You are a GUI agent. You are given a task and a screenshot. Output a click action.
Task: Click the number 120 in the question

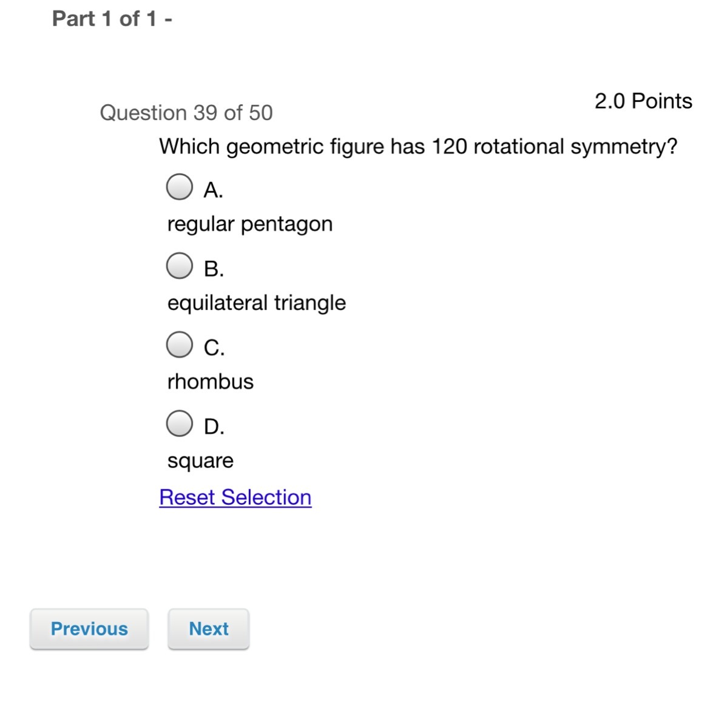click(449, 147)
